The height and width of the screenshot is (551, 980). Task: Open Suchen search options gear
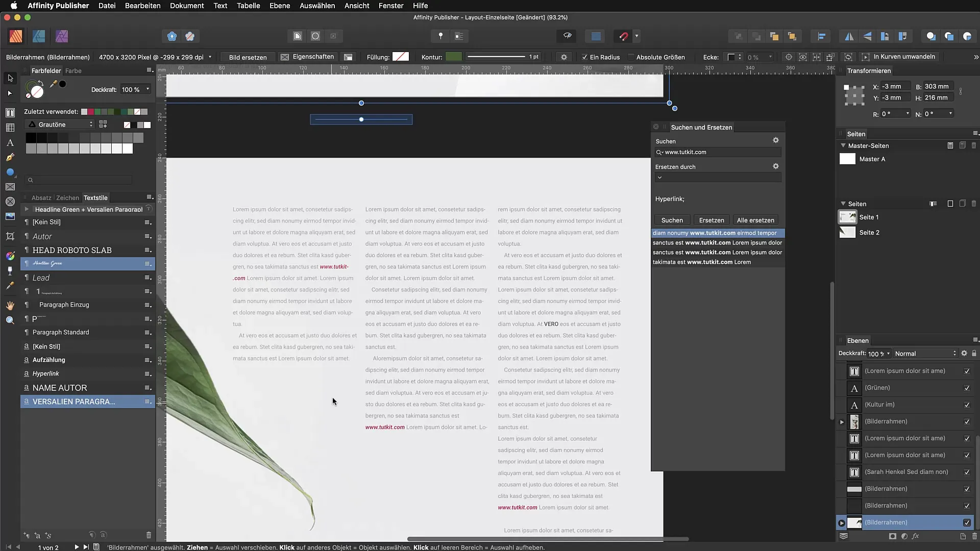tap(776, 140)
